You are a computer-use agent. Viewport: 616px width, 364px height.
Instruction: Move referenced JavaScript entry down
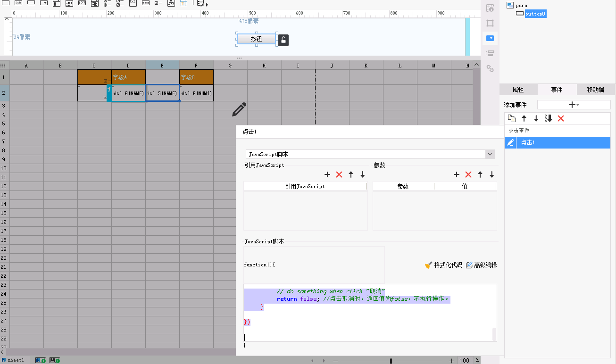coord(363,174)
